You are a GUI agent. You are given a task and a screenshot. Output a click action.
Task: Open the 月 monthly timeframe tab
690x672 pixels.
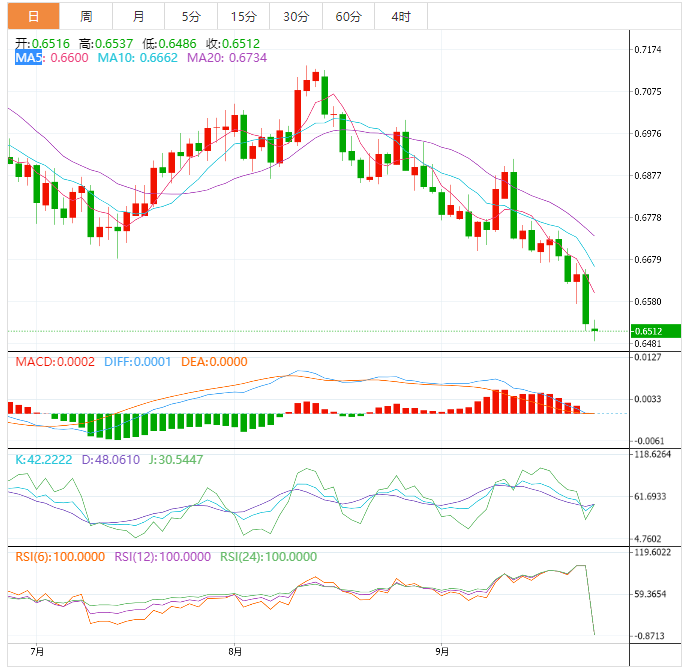138,16
